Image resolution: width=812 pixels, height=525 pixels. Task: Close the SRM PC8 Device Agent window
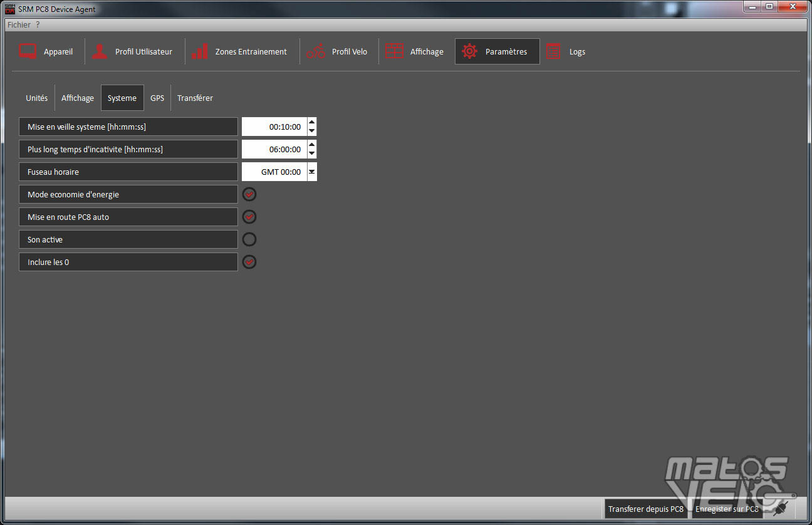(792, 6)
